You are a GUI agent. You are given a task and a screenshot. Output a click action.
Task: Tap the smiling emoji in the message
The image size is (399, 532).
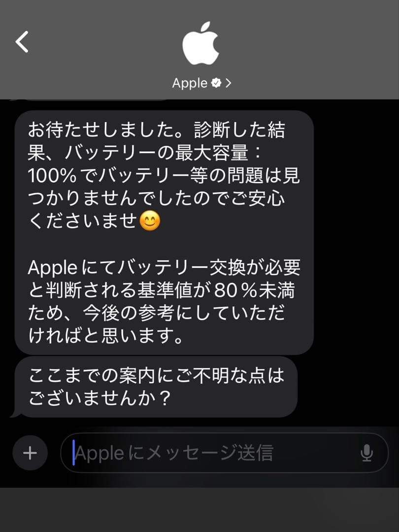(150, 221)
